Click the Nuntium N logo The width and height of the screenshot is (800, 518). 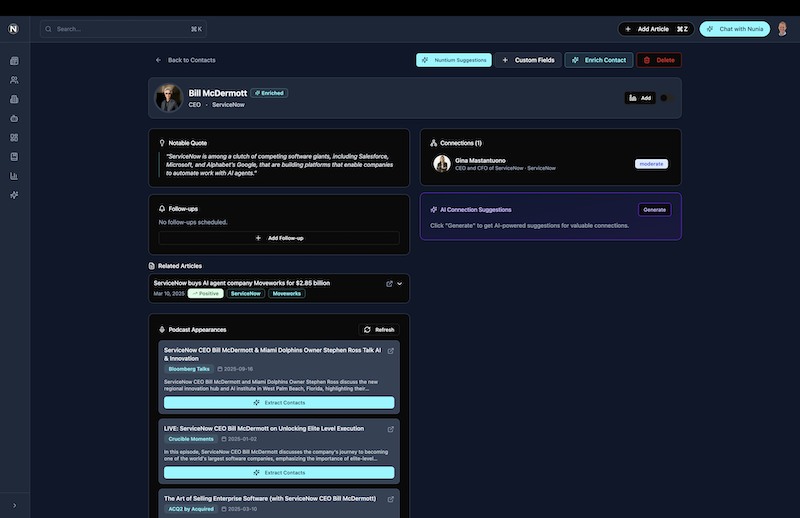(14, 29)
